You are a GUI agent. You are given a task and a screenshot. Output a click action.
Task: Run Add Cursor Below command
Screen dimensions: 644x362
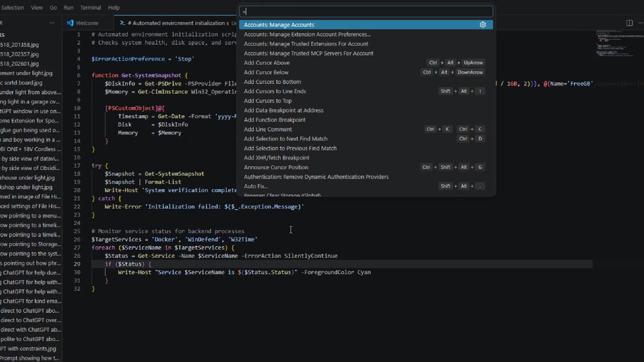[366, 72]
